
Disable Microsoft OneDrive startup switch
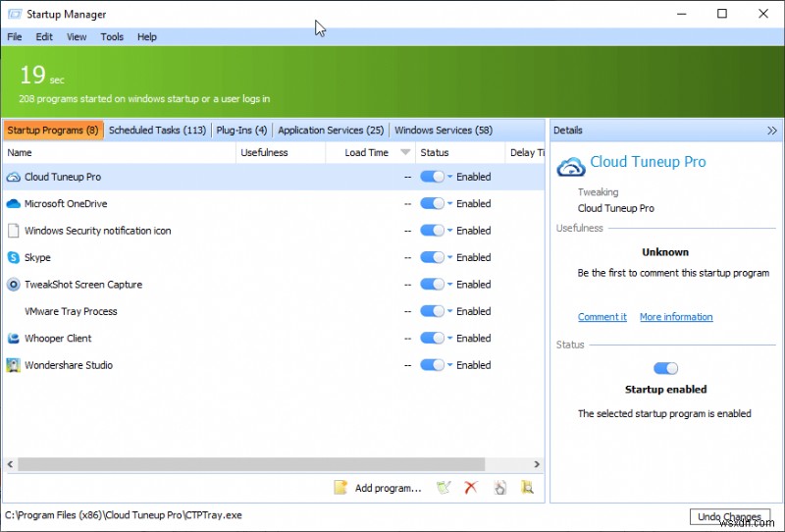(432, 204)
